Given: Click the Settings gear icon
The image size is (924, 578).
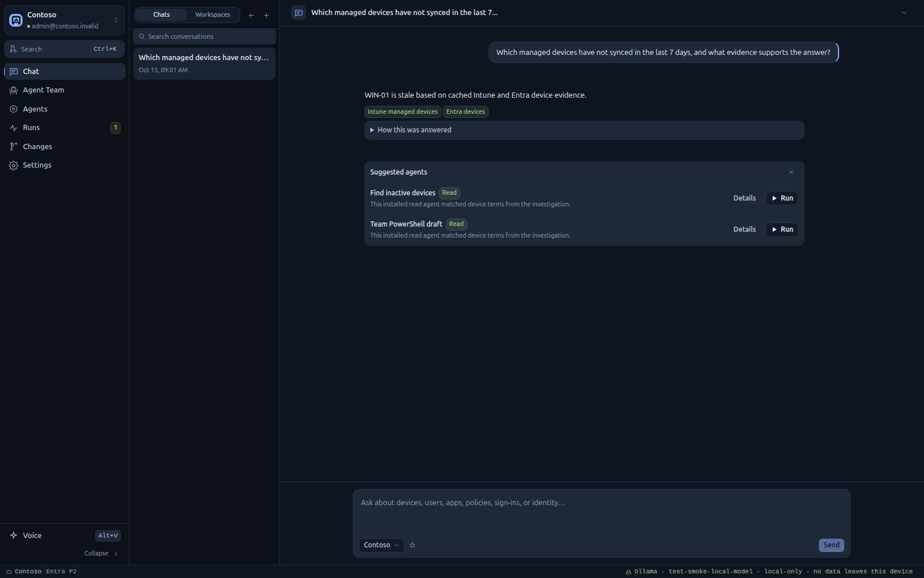Looking at the screenshot, I should click(x=13, y=165).
